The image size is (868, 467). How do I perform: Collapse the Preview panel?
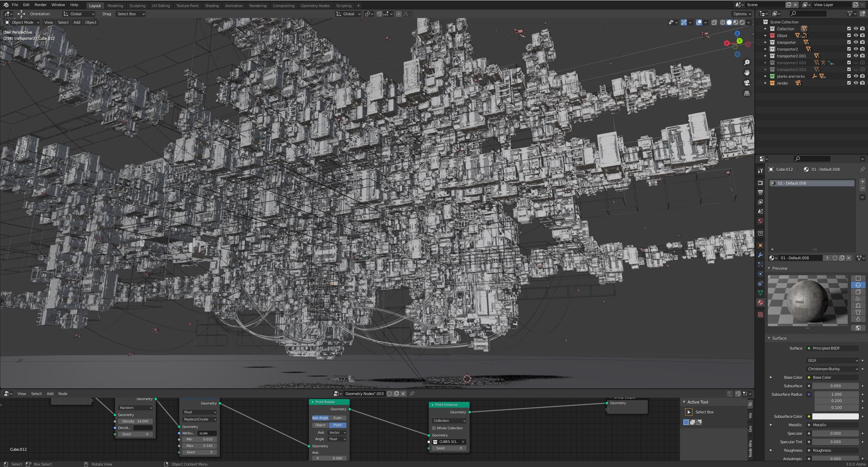click(x=769, y=268)
